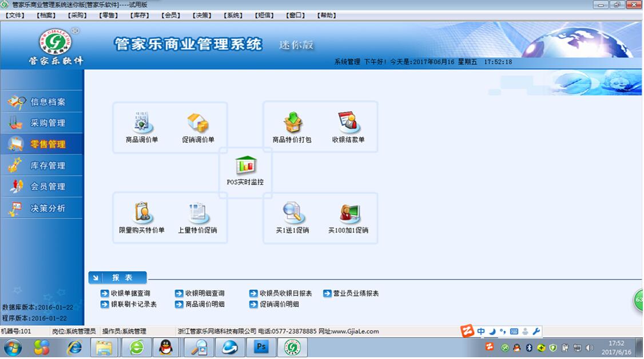
Task: Toggle the moon half-width/full-width button
Action: point(492,331)
